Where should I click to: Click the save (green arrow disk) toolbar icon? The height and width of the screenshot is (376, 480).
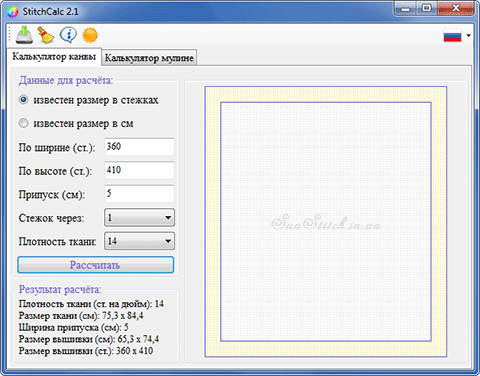tap(24, 35)
